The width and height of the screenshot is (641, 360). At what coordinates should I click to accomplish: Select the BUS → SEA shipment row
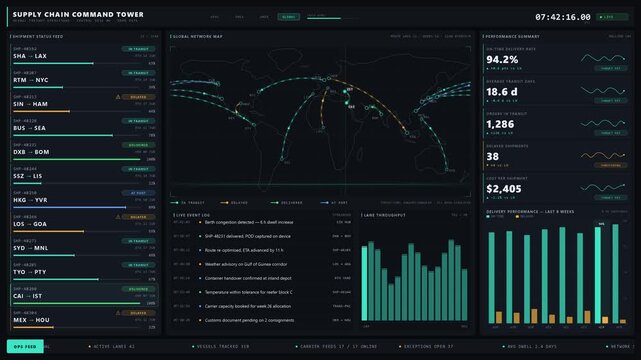point(84,127)
